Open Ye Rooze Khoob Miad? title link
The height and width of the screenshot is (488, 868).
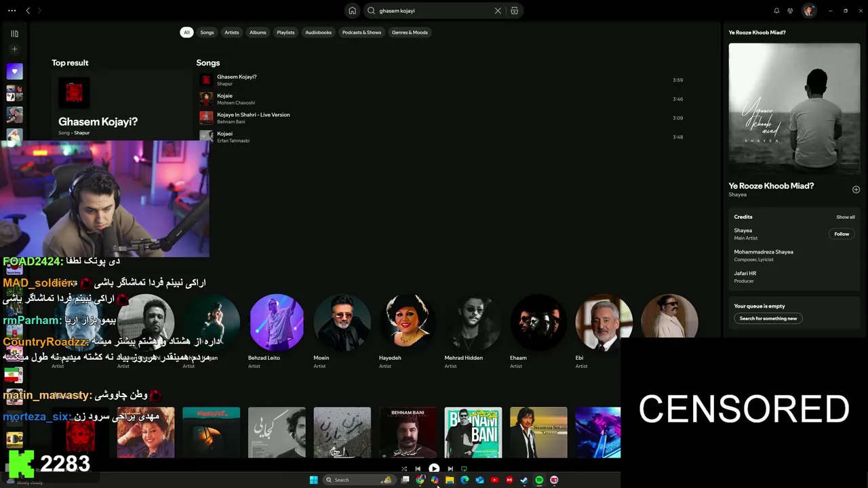pyautogui.click(x=771, y=186)
